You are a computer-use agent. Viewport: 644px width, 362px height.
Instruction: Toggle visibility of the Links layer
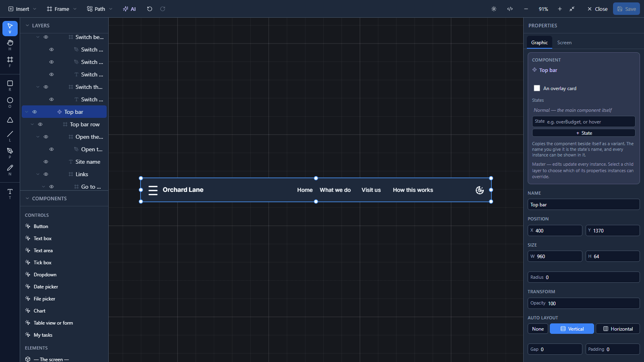pos(46,174)
